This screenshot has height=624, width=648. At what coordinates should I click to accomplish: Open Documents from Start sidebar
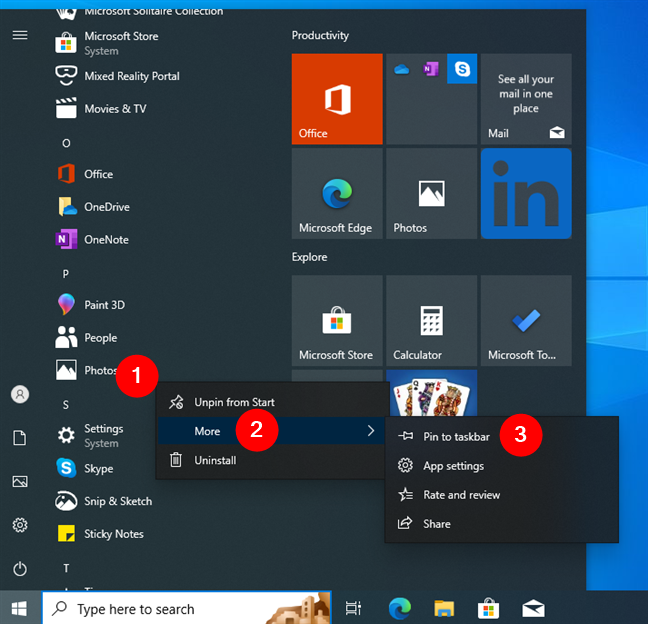(x=20, y=438)
